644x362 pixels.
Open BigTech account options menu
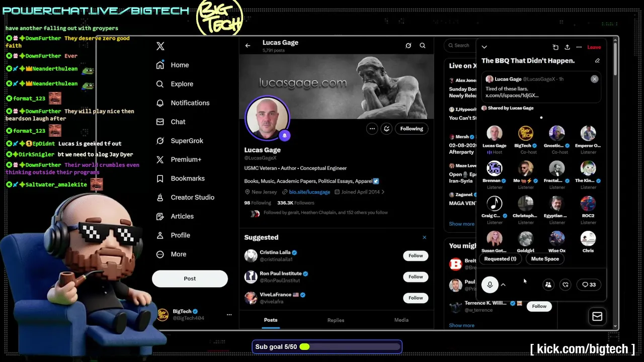click(229, 315)
